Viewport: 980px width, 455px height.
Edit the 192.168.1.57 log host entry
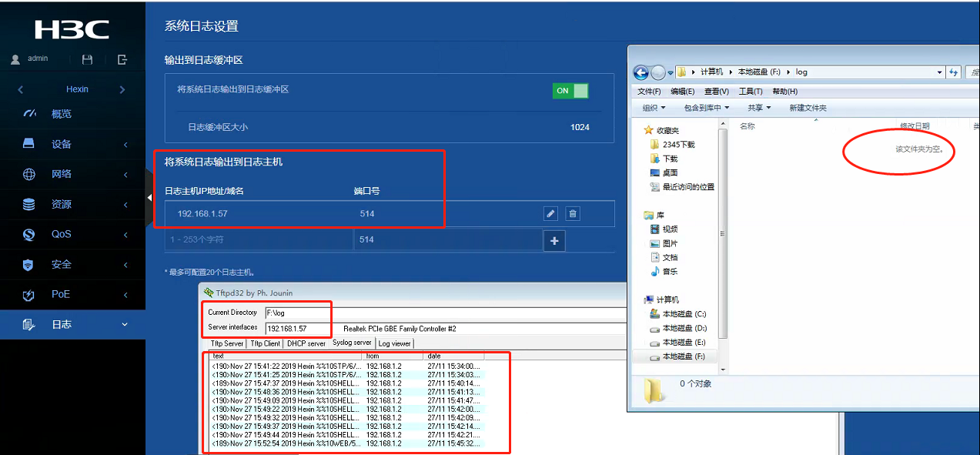coord(550,213)
